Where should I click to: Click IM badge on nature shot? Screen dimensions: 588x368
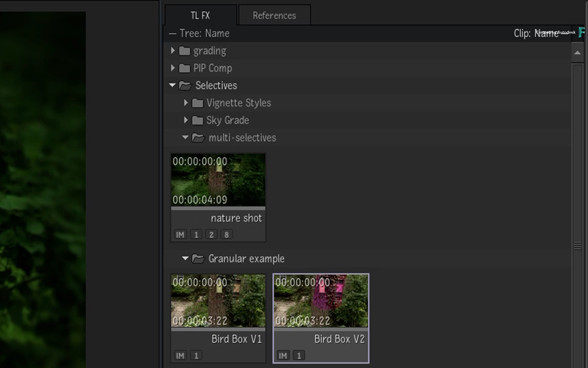(180, 235)
